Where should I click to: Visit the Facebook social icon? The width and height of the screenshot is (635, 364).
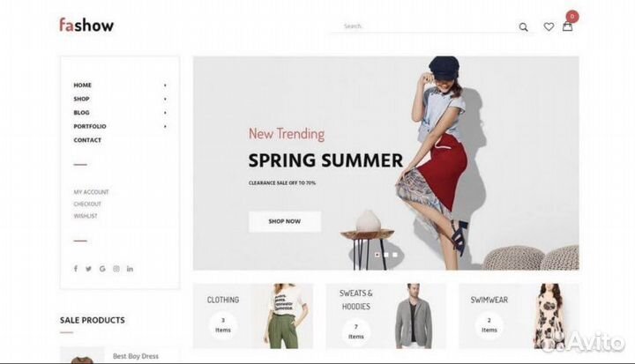click(x=76, y=269)
